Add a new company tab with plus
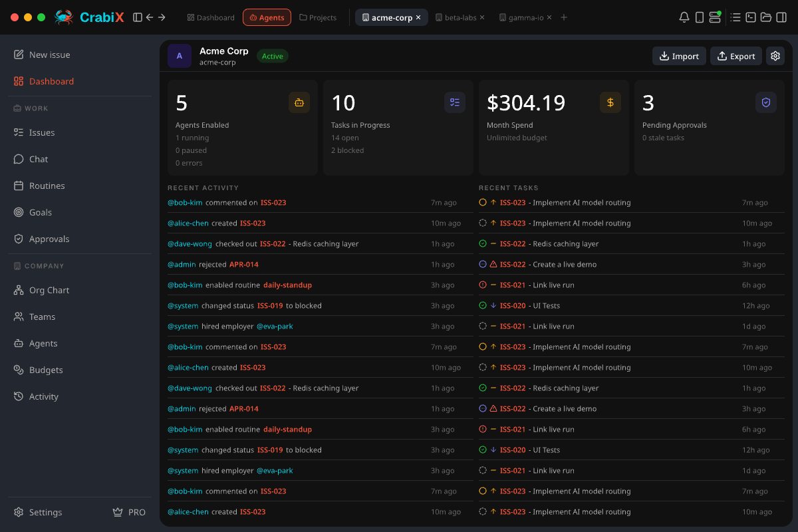This screenshot has width=798, height=532. tap(564, 17)
